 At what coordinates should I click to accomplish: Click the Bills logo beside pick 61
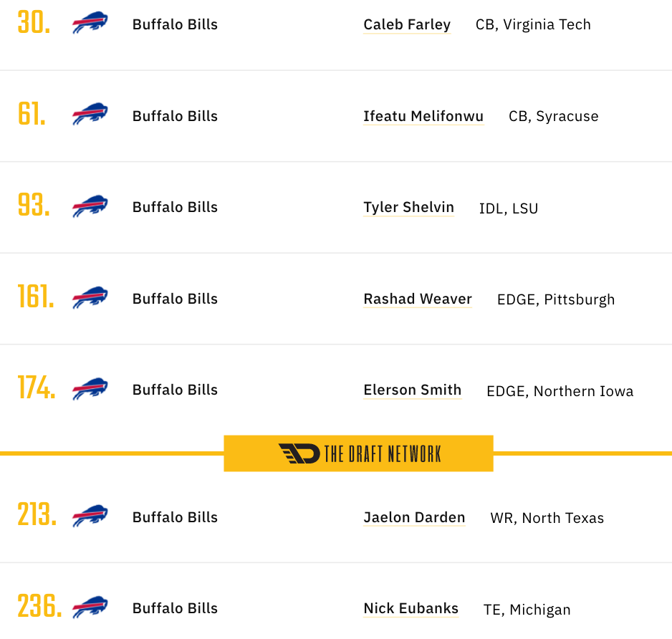click(x=90, y=114)
